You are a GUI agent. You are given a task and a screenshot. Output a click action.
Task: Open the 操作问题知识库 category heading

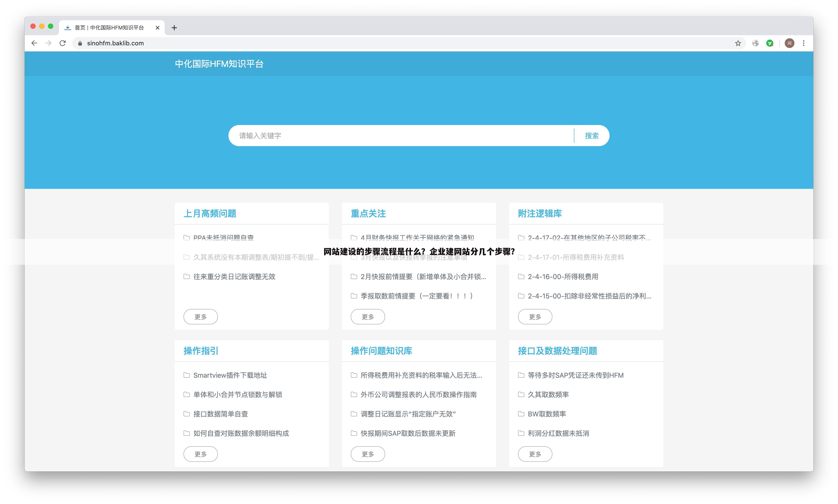tap(381, 351)
